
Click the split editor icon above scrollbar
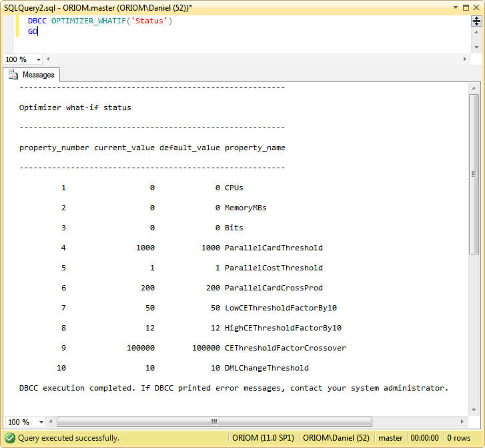click(x=476, y=21)
